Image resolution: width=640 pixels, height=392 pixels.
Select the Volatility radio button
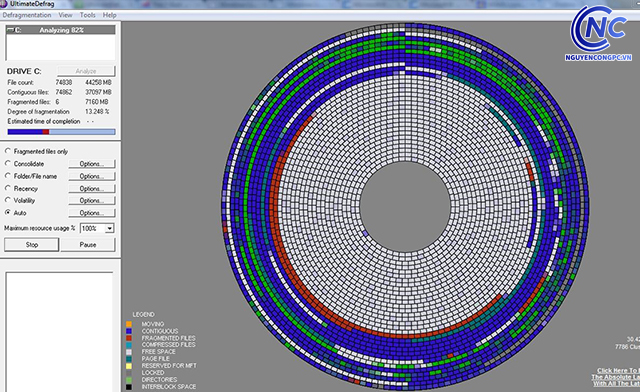click(8, 200)
